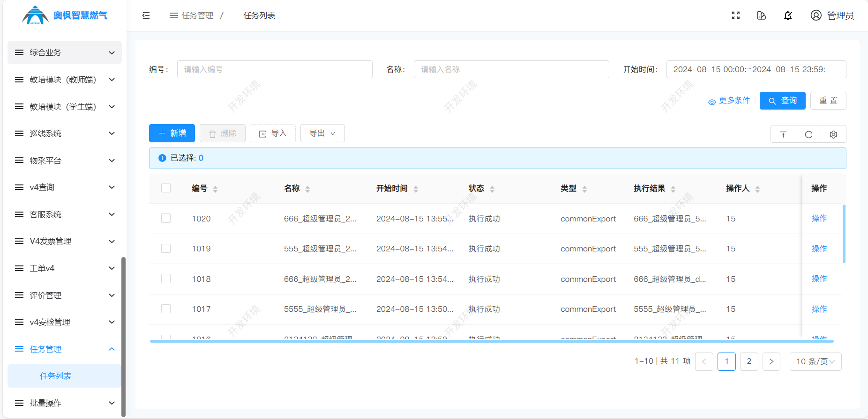Expand 教培模块 (教师端) menu
Viewport: 868px width, 419px height.
tap(65, 80)
